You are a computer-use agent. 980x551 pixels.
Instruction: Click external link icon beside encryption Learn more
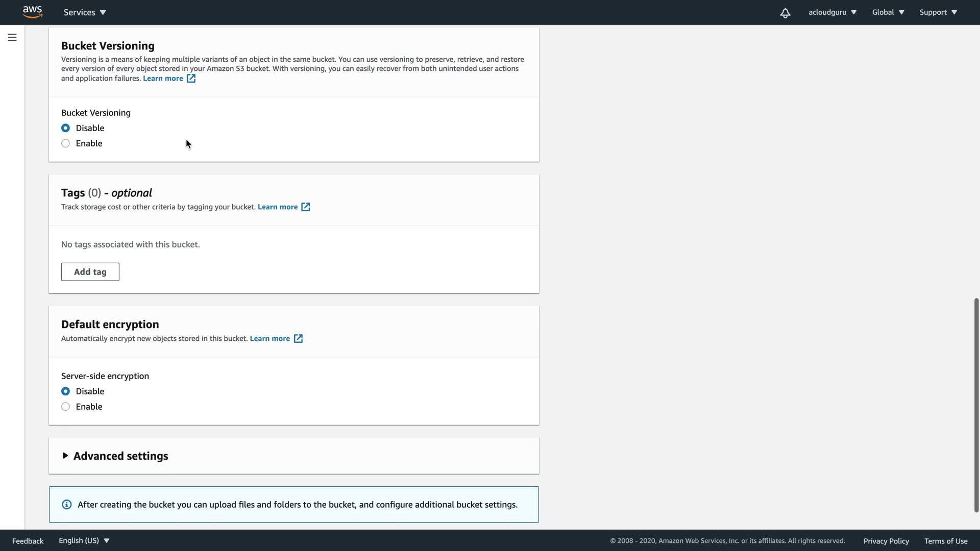tap(298, 338)
